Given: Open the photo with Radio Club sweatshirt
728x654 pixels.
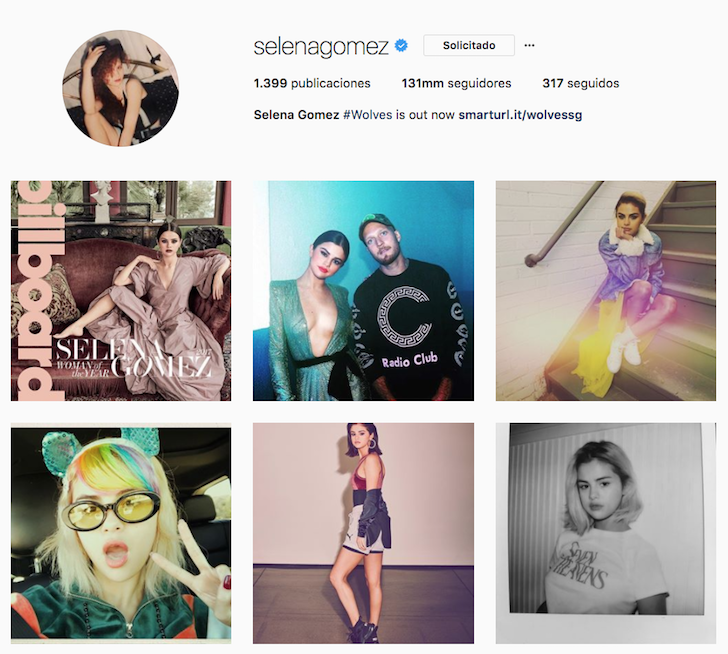Looking at the screenshot, I should [x=364, y=291].
